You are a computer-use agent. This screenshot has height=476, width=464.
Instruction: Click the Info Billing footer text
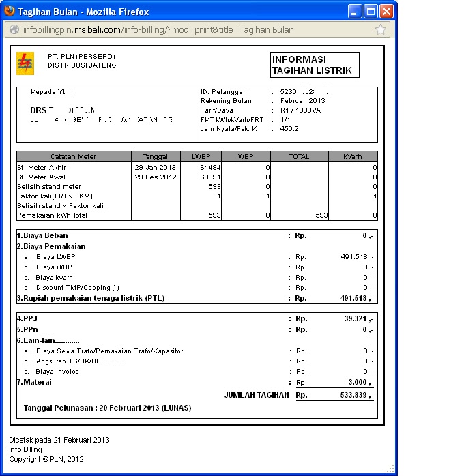pyautogui.click(x=25, y=449)
